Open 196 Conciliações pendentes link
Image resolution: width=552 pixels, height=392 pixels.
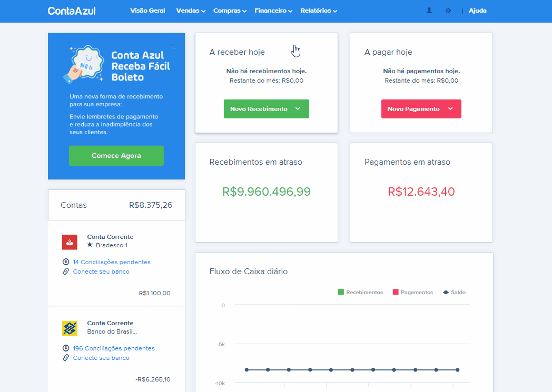(x=114, y=348)
